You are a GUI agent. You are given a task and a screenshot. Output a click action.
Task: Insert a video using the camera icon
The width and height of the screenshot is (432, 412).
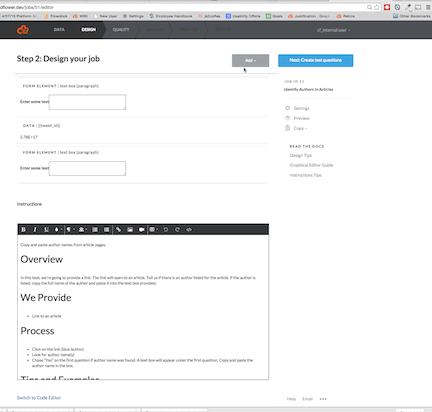[141, 229]
